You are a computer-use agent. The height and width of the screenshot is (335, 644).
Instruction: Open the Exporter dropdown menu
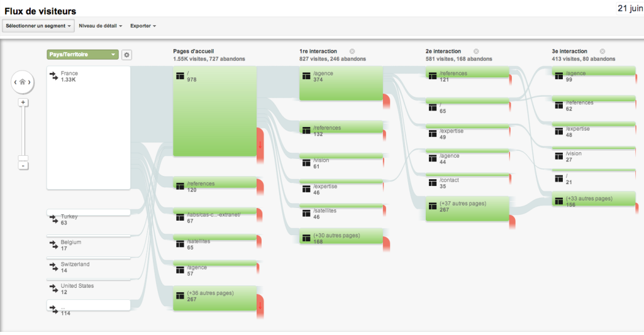click(143, 26)
